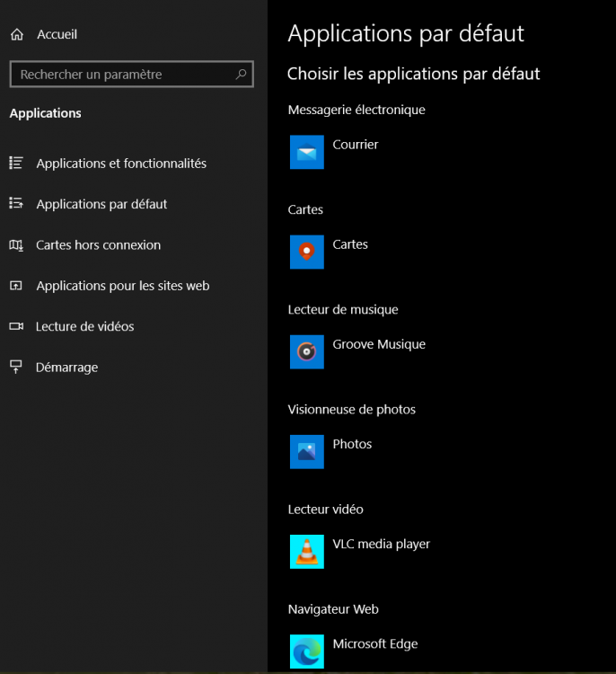Viewport: 616px width, 674px height.
Task: Open Cartes hors connexion page
Action: coord(99,245)
